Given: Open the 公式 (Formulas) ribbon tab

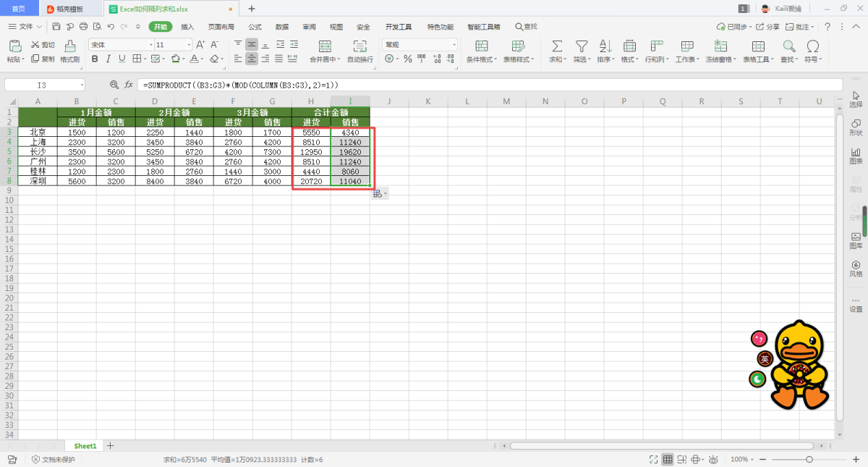Looking at the screenshot, I should [255, 27].
